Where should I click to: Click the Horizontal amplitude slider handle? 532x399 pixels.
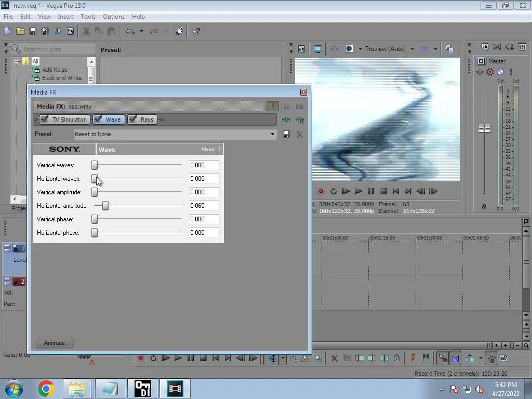coord(105,206)
